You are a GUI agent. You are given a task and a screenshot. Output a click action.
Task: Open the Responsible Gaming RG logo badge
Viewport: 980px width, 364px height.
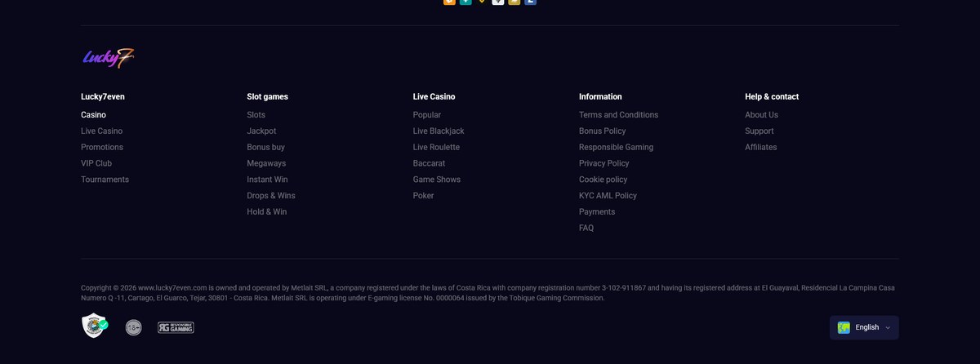(176, 327)
